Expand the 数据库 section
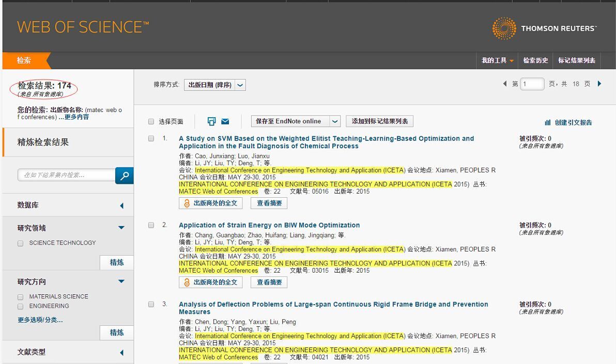 (122, 205)
